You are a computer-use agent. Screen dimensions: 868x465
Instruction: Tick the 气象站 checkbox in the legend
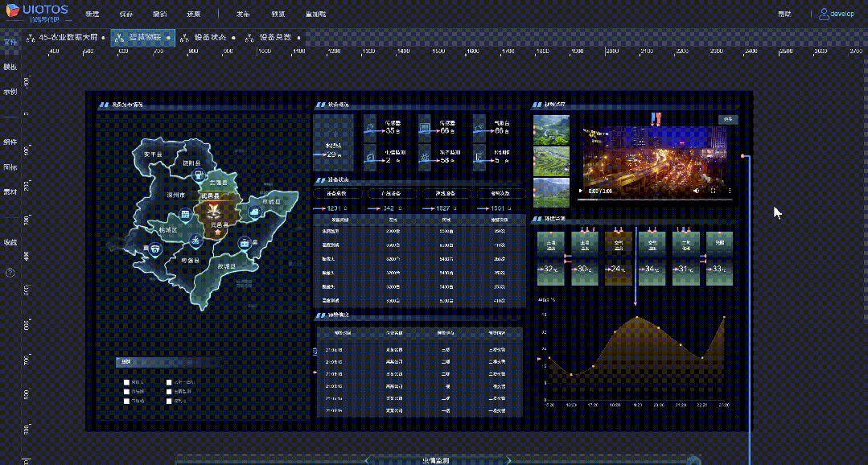click(x=127, y=400)
